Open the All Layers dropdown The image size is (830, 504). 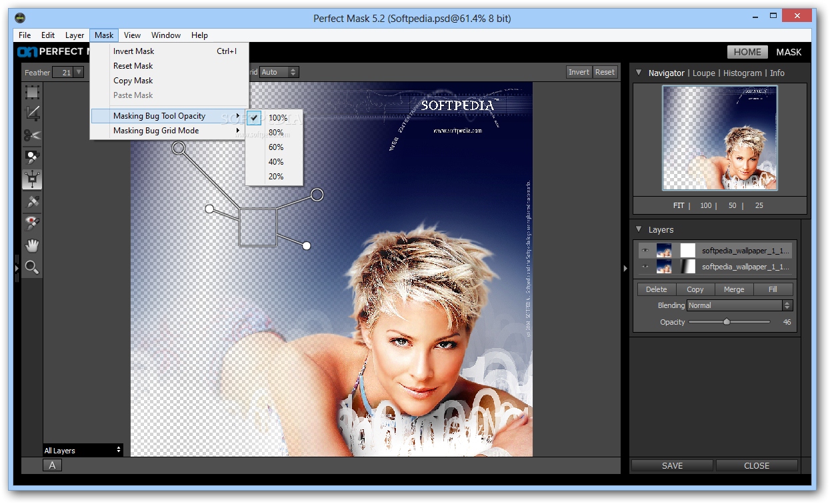83,450
